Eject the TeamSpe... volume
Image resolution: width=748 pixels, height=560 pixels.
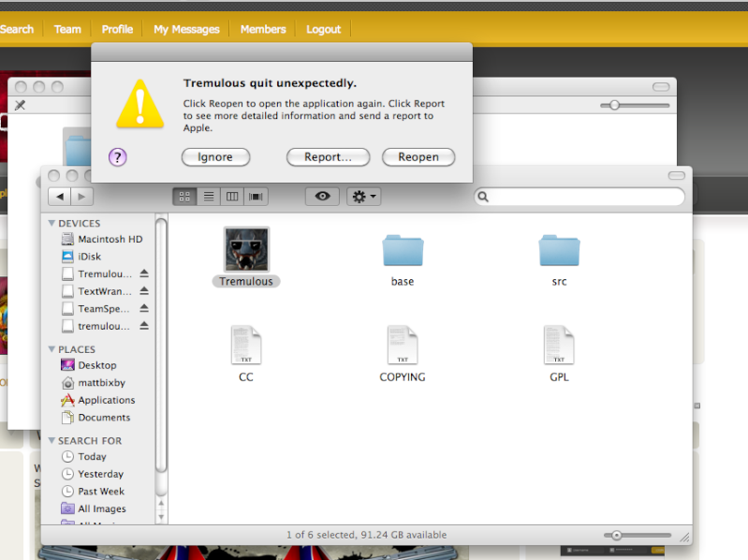144,309
